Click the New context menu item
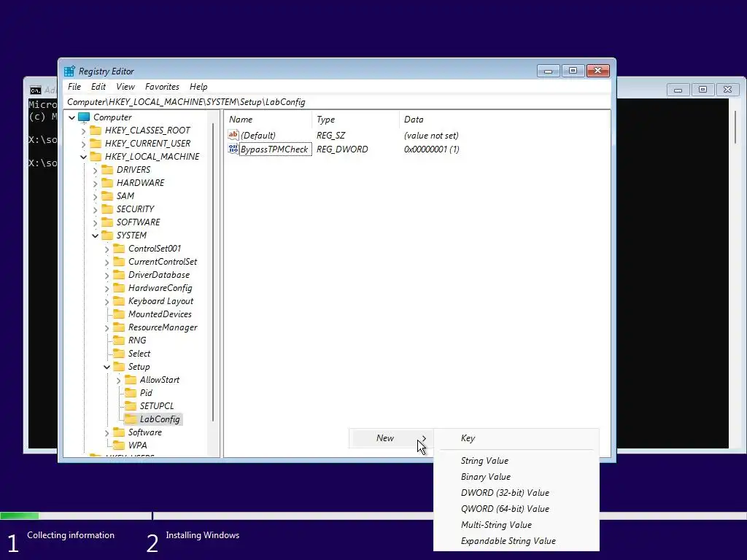 (391, 438)
